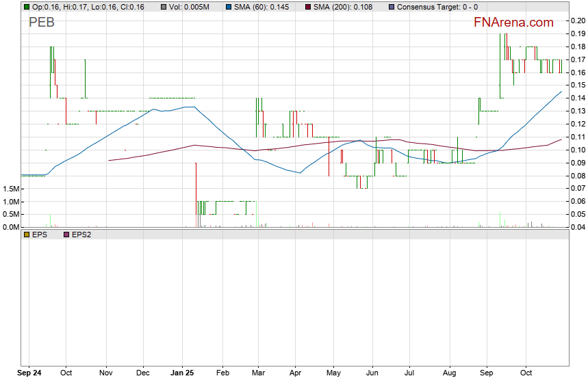
Task: Click the green OHLC legend square
Action: click(x=26, y=6)
